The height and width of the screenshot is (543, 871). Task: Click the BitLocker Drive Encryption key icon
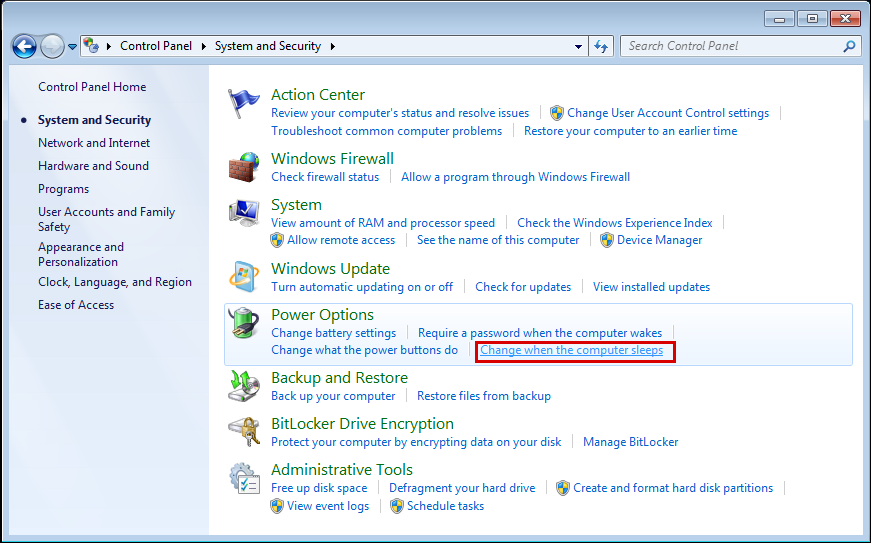pos(244,432)
